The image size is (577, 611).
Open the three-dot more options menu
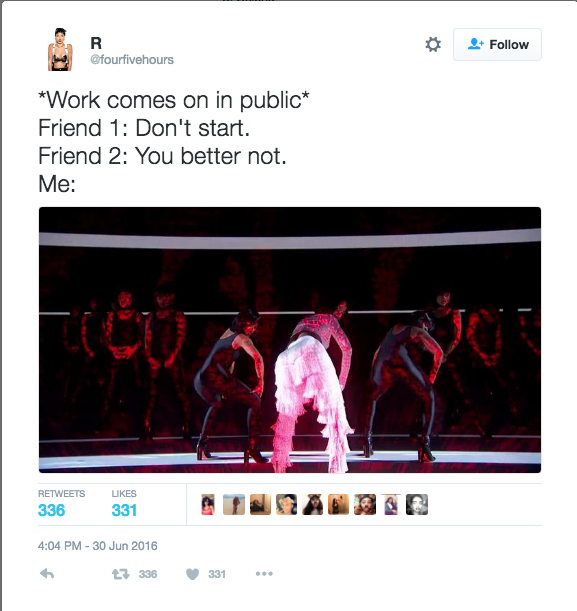click(x=264, y=574)
